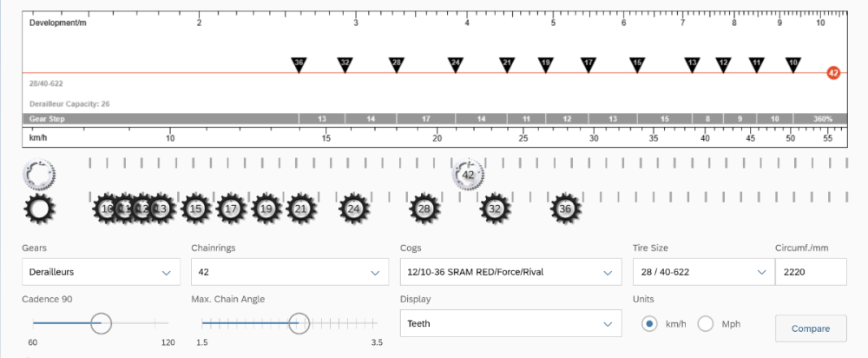This screenshot has height=358, width=868.
Task: Select the 28-tooth cog sprocket icon
Action: point(424,209)
